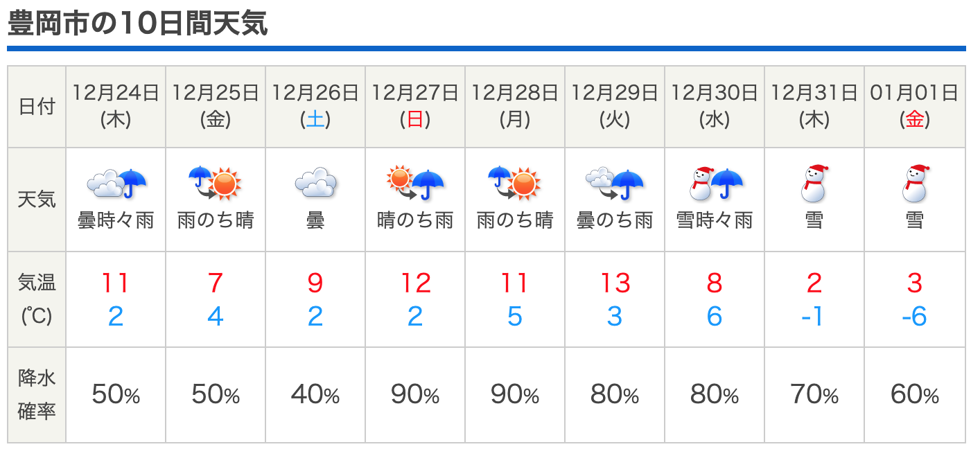This screenshot has height=449, width=980.
Task: Click the rain-then-sun icon for 12月25日
Action: click(x=216, y=183)
